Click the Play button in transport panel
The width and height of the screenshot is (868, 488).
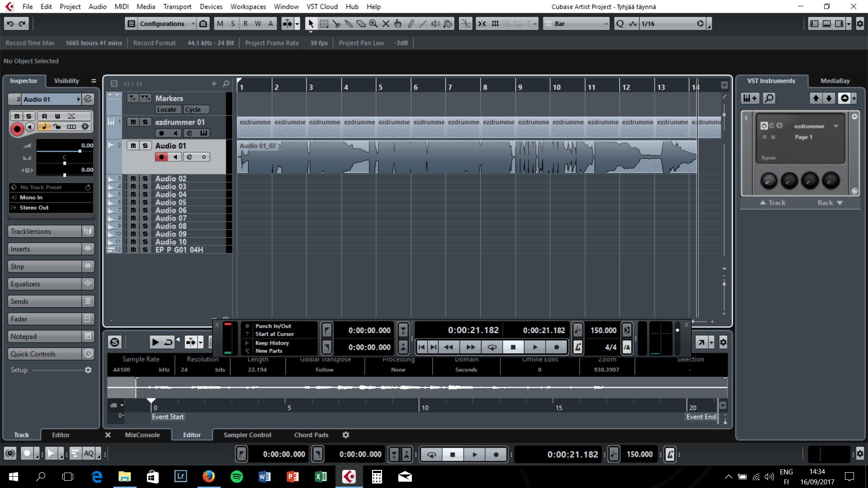535,347
